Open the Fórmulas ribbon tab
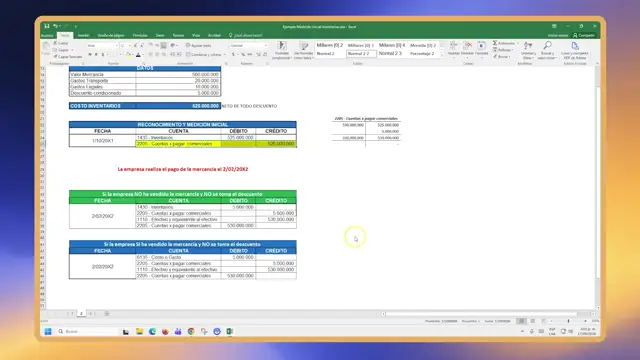 click(140, 36)
